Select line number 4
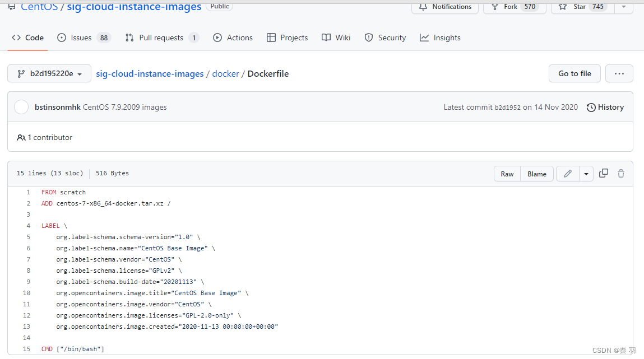The width and height of the screenshot is (644, 359). (x=29, y=226)
